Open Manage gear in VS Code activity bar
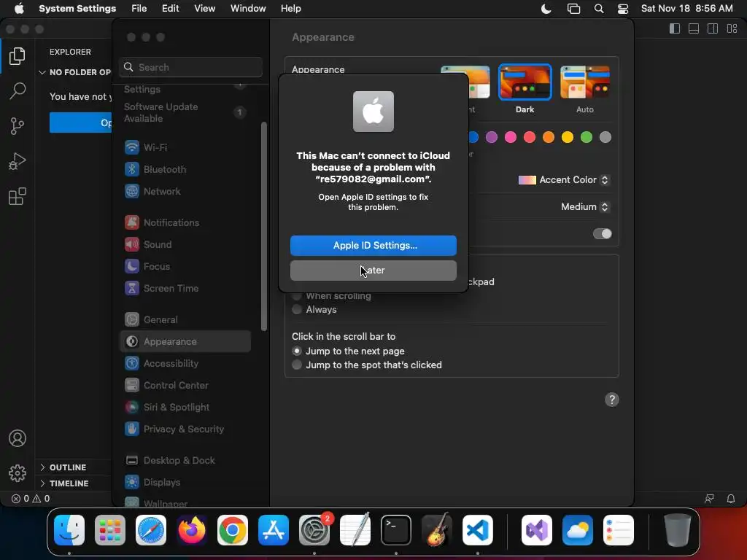This screenshot has height=560, width=747. (18, 473)
